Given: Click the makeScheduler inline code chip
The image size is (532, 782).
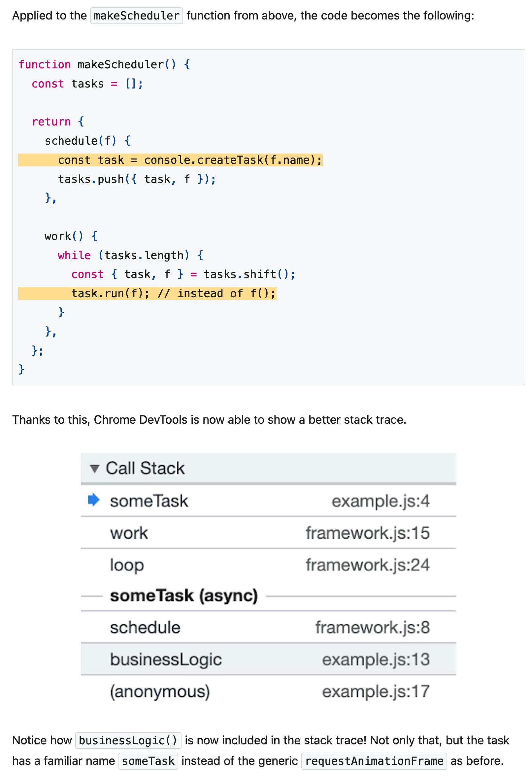Looking at the screenshot, I should click(x=136, y=16).
